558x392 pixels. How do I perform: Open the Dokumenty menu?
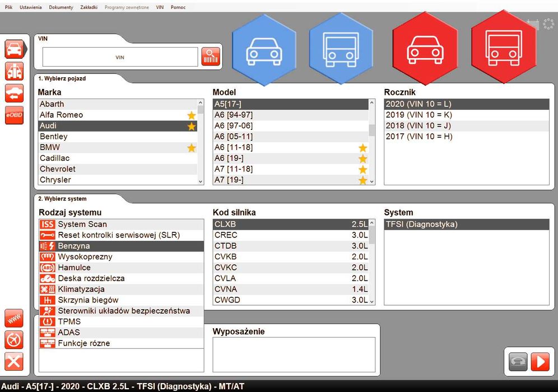[61, 7]
